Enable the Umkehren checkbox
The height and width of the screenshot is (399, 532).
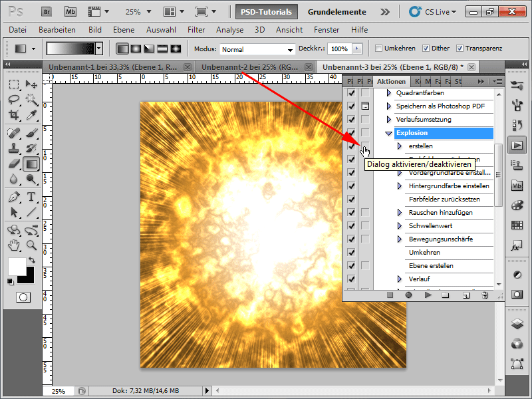pos(378,49)
